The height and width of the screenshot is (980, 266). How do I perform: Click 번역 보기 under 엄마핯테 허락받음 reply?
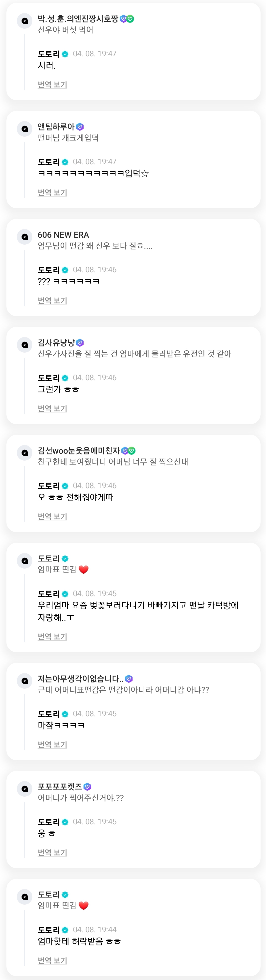click(52, 960)
